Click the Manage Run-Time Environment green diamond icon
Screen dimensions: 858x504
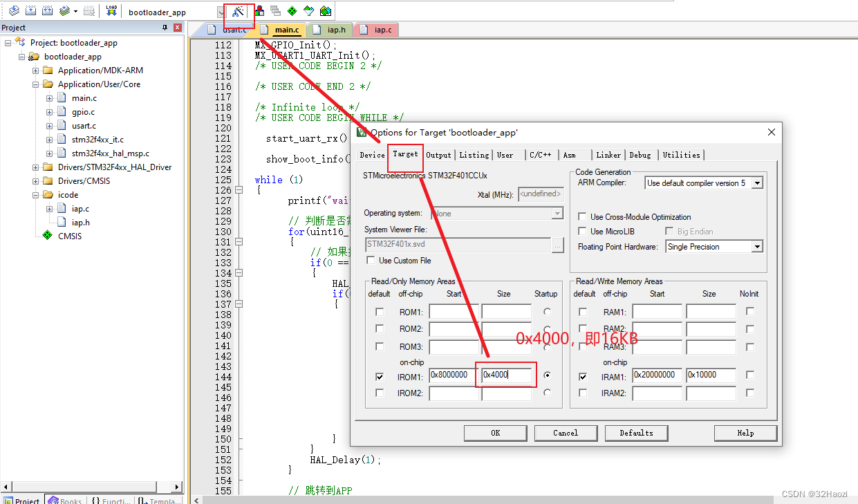[292, 12]
